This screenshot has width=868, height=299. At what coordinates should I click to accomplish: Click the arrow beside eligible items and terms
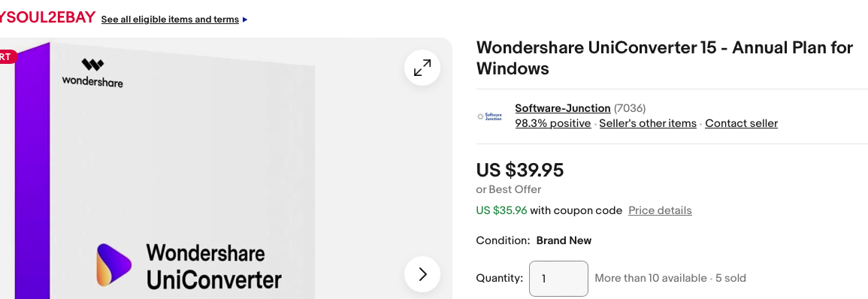pos(245,20)
